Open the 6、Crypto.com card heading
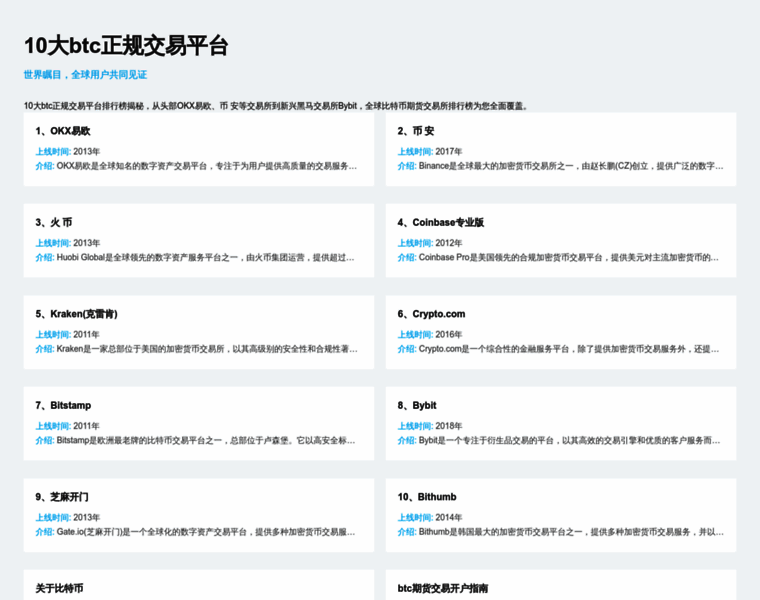Viewport: 760px width, 600px height. coord(431,314)
